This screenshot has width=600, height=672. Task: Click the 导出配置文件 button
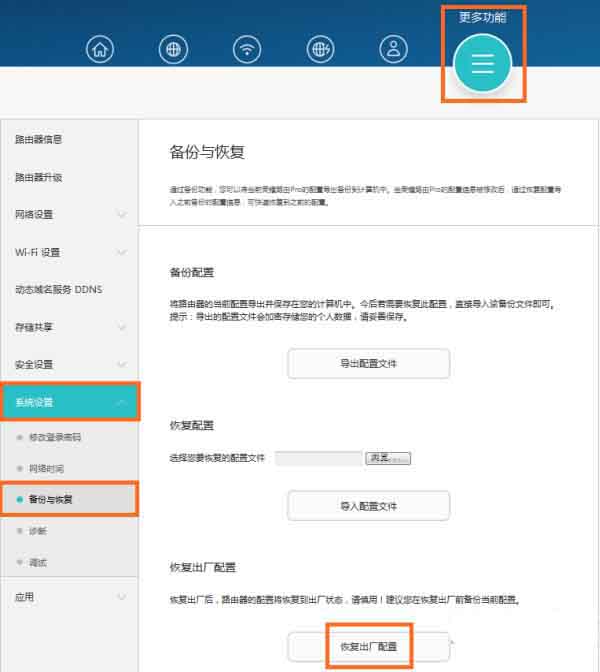point(369,363)
